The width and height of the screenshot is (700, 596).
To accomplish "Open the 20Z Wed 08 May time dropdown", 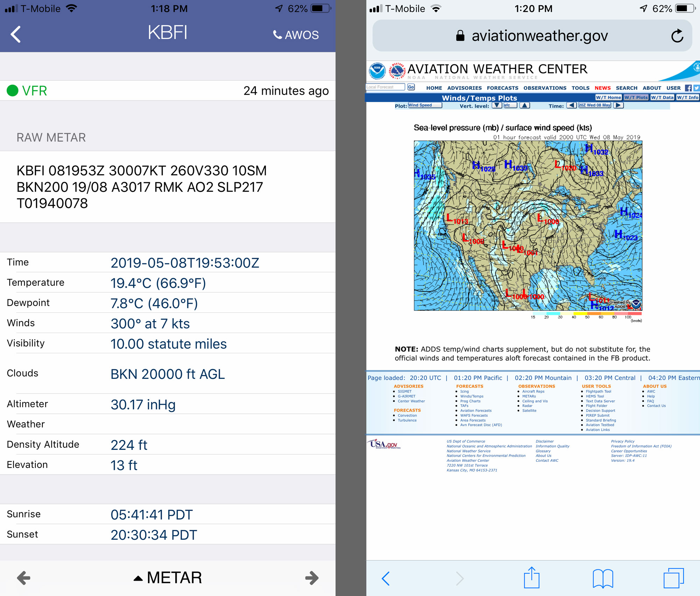I will 595,105.
